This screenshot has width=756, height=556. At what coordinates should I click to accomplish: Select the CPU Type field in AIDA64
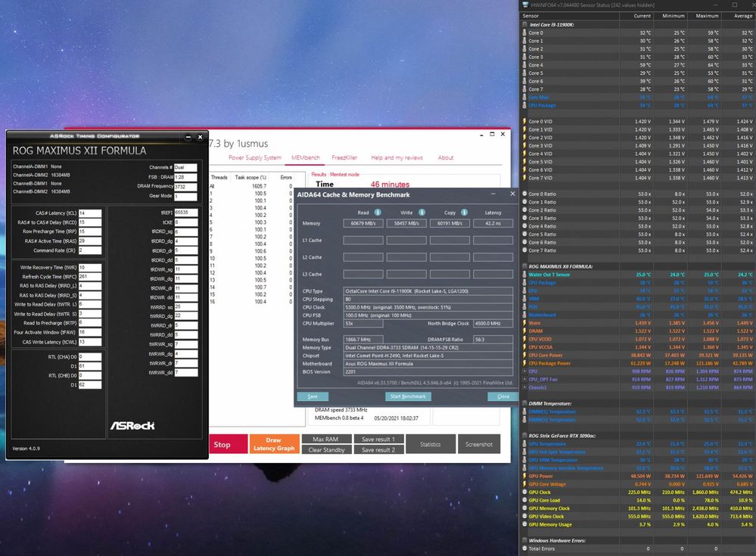[x=428, y=291]
